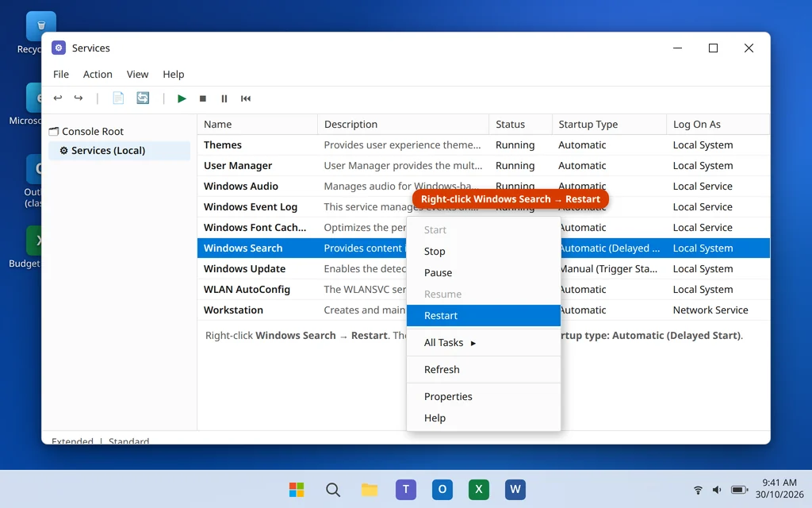812x508 pixels.
Task: Open File Explorer from taskbar
Action: [x=370, y=489]
